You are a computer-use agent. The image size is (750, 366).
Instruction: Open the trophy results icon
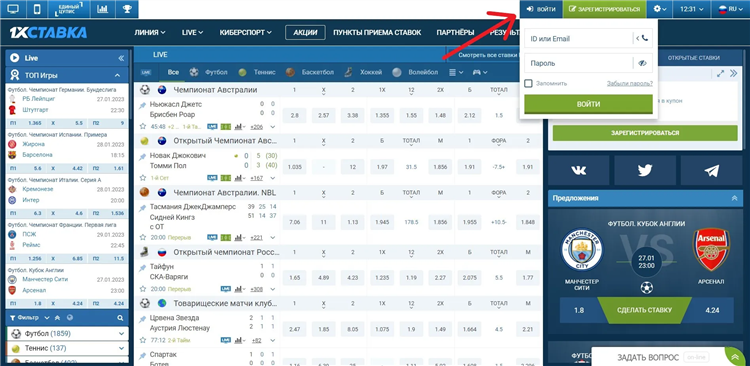[127, 9]
